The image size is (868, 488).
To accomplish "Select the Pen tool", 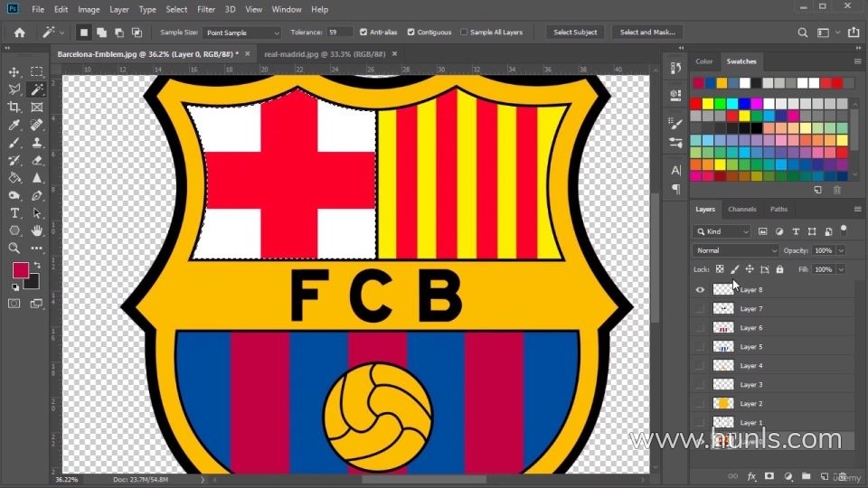I will tap(36, 195).
